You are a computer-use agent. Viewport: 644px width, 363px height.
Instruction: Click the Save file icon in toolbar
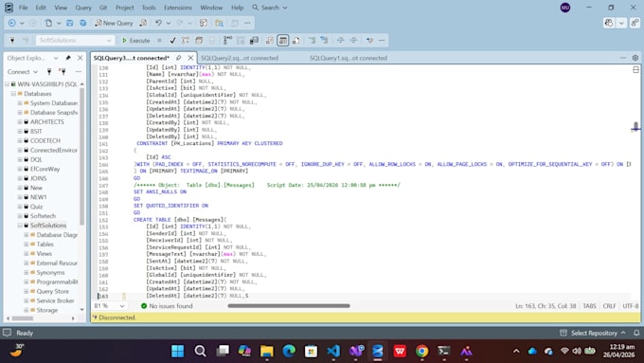tap(69, 23)
